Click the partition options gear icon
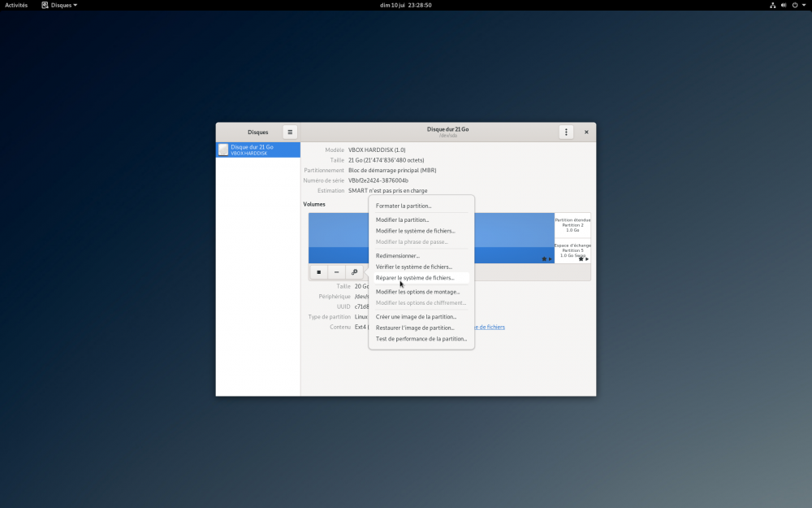Viewport: 812px width, 508px height. coord(354,272)
